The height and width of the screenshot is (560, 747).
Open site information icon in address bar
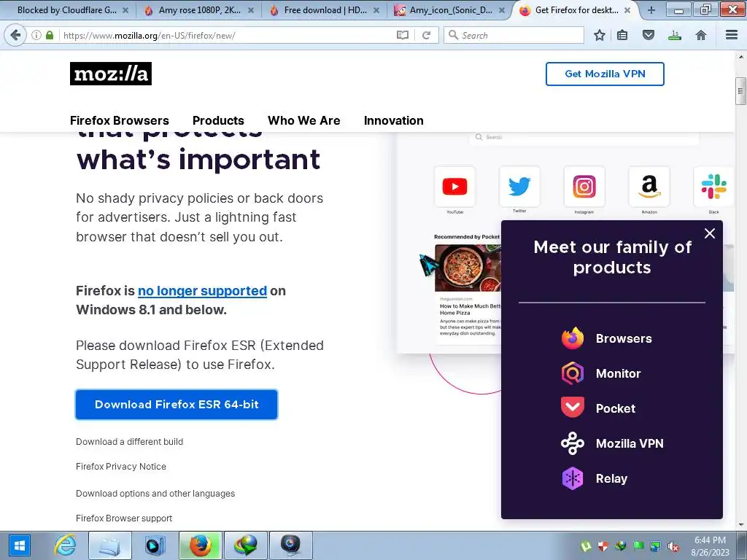click(x=36, y=35)
